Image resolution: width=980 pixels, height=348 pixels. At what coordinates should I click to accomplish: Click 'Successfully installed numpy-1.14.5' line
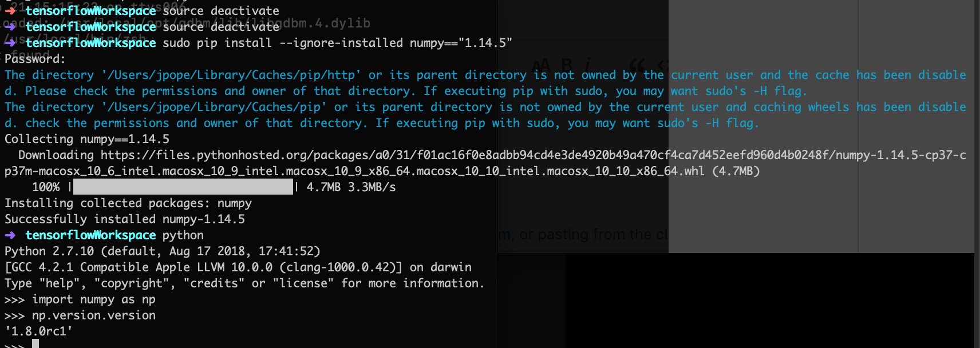click(125, 219)
